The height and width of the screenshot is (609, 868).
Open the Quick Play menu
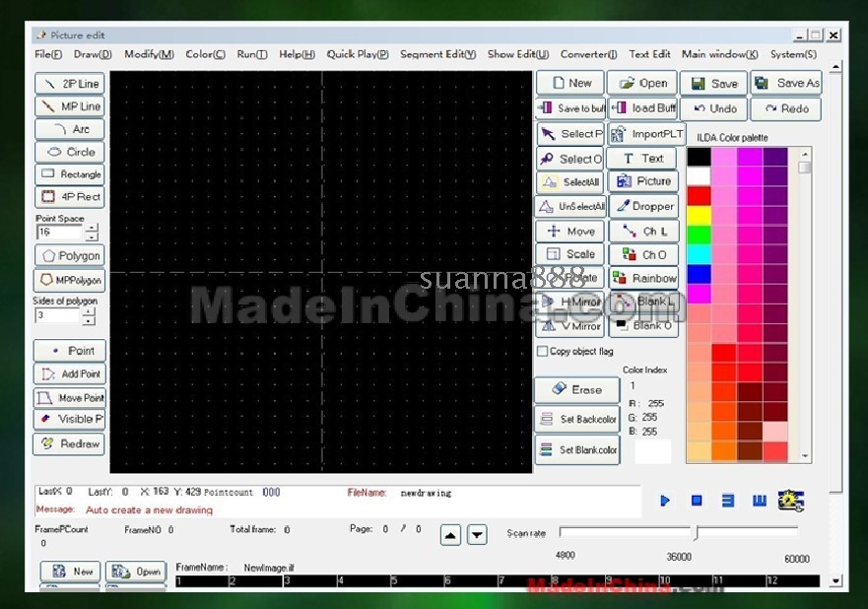[358, 54]
